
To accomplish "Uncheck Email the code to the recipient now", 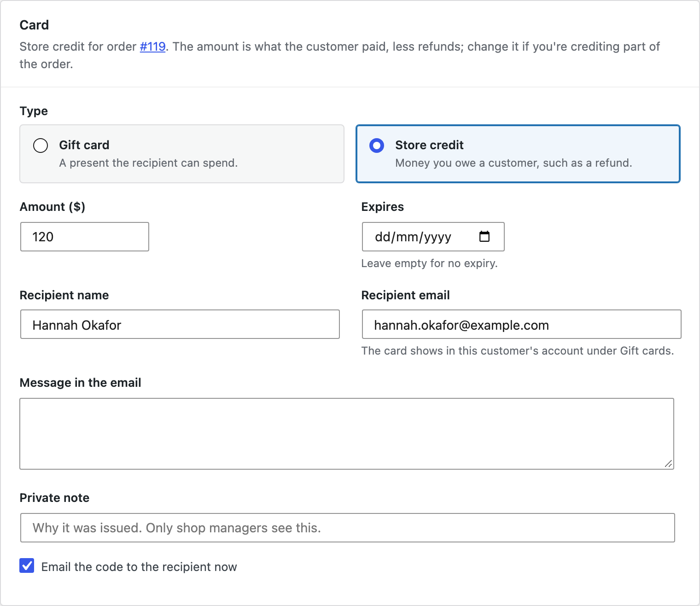I will pos(27,565).
